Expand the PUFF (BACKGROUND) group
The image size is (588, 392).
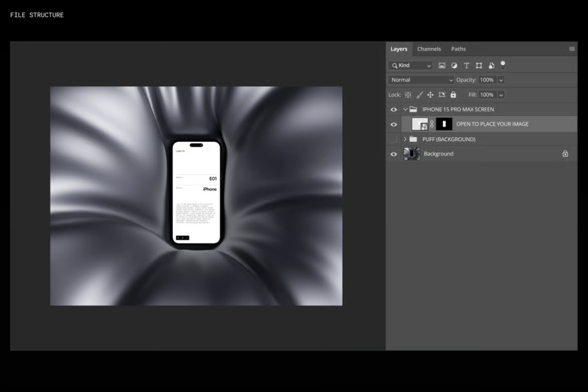(405, 139)
